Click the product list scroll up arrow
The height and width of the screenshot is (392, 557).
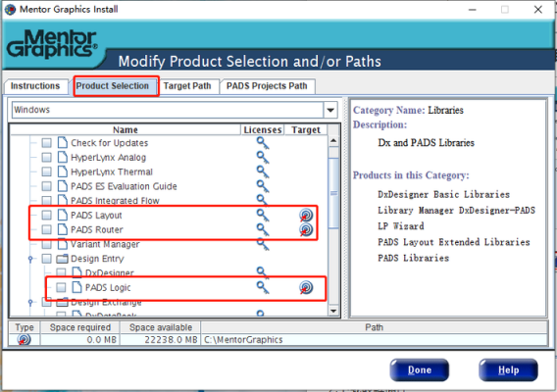click(333, 141)
